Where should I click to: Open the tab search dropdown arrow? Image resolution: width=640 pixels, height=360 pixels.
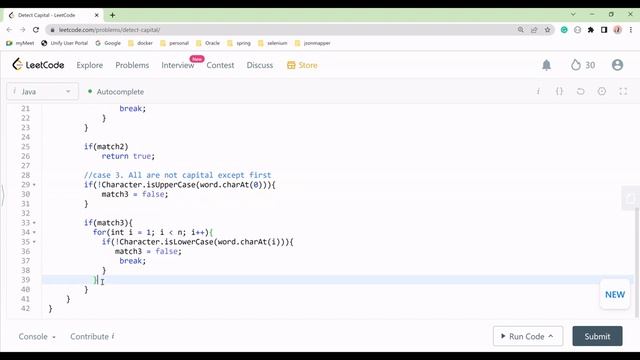(573, 14)
